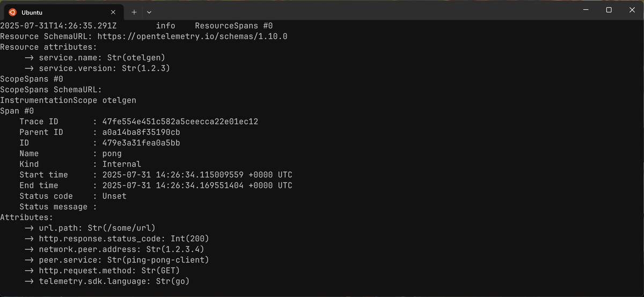Select the Ubuntu tab label
The height and width of the screenshot is (297, 644).
coord(32,12)
